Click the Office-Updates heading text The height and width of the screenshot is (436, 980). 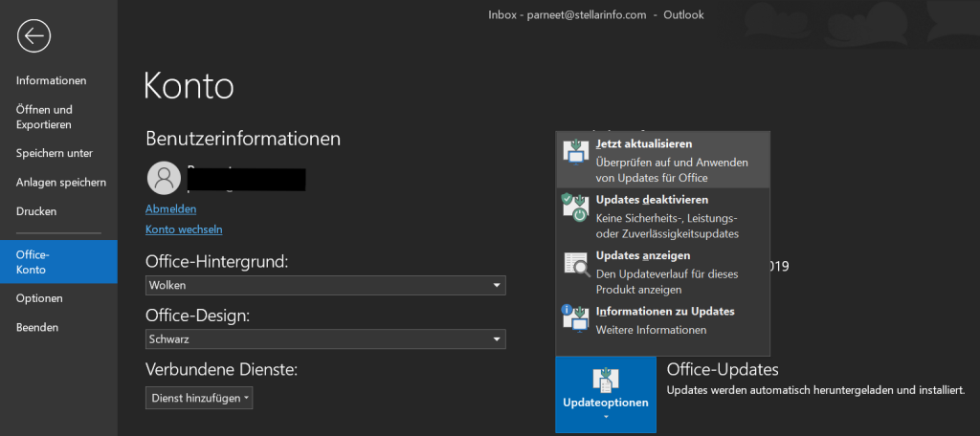723,370
